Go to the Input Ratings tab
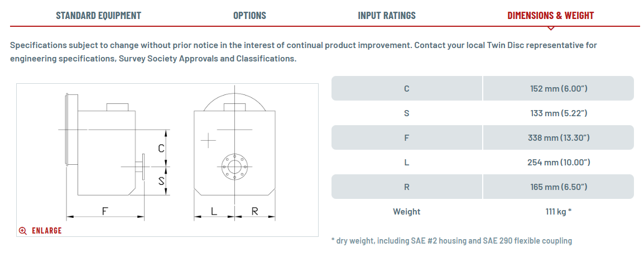The width and height of the screenshot is (644, 257). (387, 16)
